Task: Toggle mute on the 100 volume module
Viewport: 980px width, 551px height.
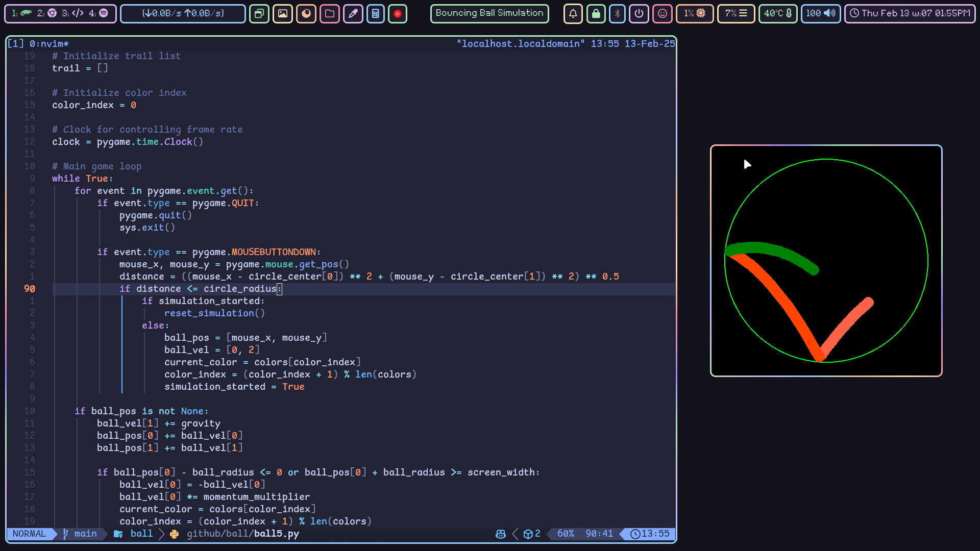Action: (x=821, y=14)
